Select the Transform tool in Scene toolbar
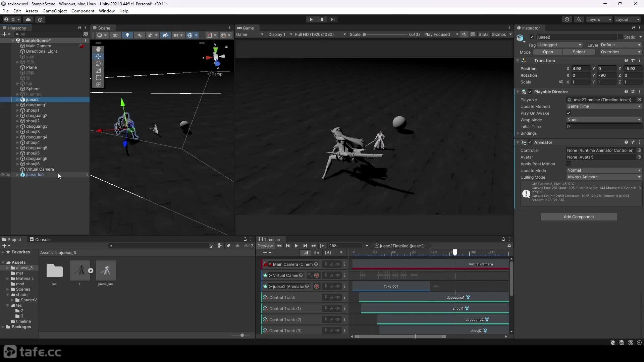Viewport: 644px width, 362px height. tap(98, 84)
